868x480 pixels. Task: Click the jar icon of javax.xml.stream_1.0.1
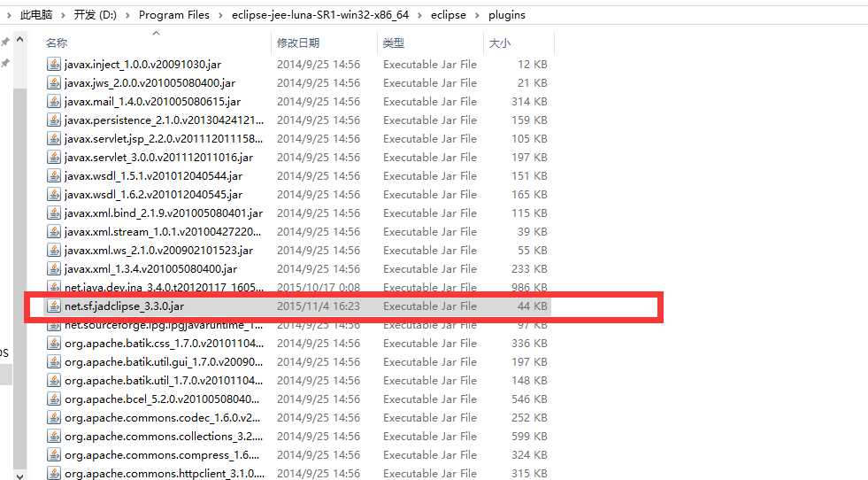tap(54, 232)
